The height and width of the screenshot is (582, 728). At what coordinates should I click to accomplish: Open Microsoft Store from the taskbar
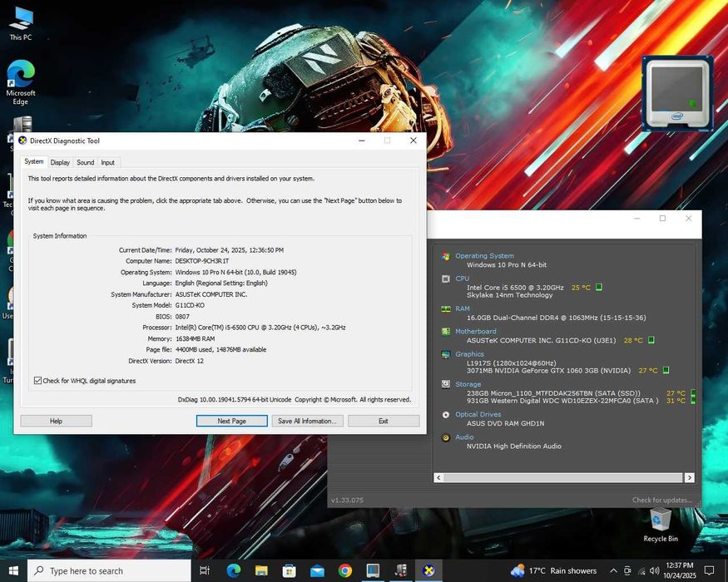[x=290, y=570]
